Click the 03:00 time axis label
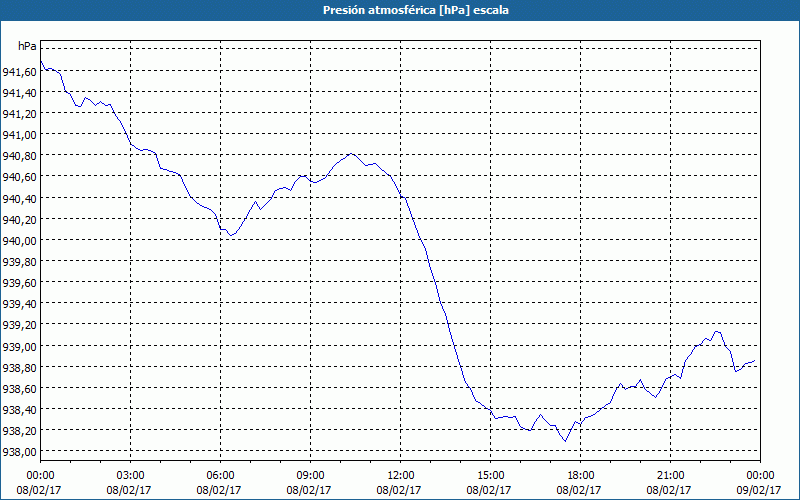This screenshot has height=500, width=800. (130, 476)
